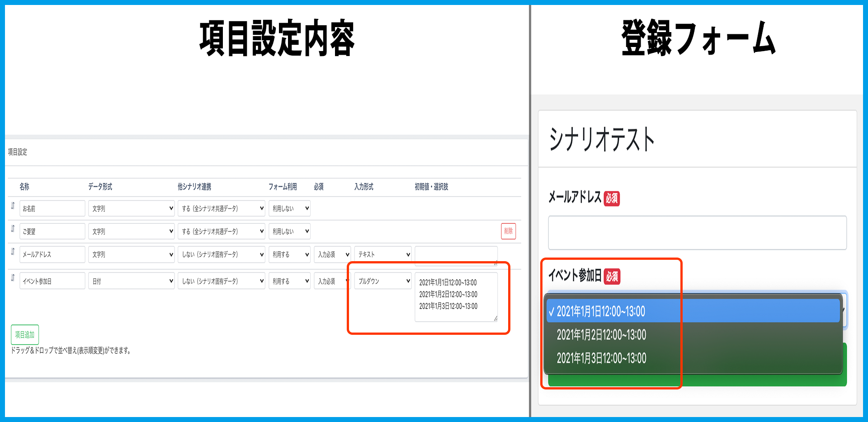
Task: Click the empty メールアドレス initial value field
Action: click(x=456, y=255)
